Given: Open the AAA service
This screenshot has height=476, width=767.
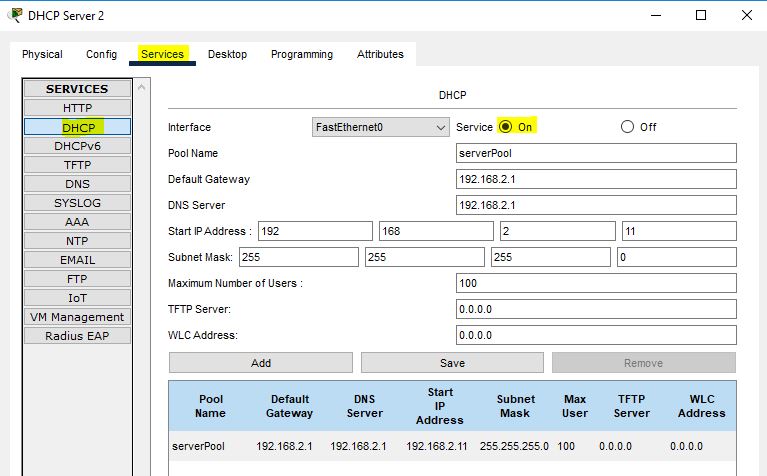Looking at the screenshot, I should 77,222.
